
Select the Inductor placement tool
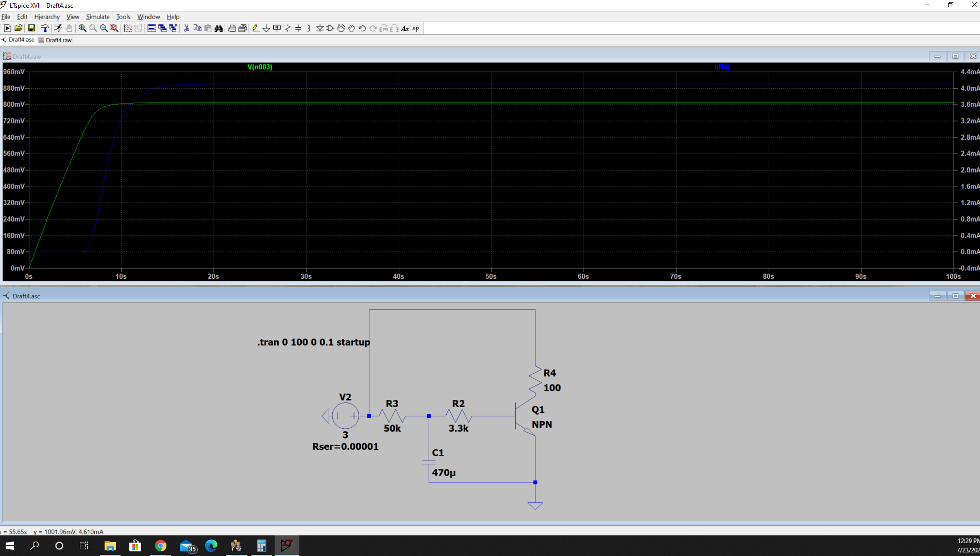click(x=309, y=28)
